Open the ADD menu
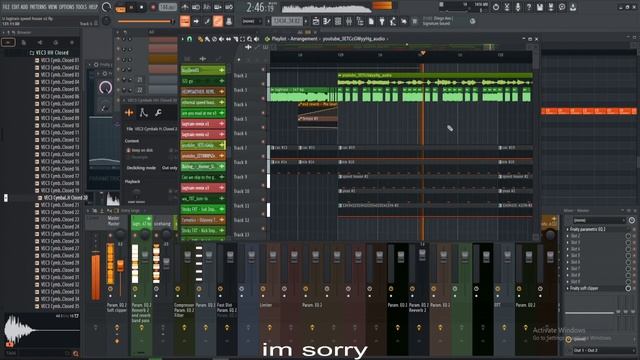The width and height of the screenshot is (640, 360). coord(24,7)
